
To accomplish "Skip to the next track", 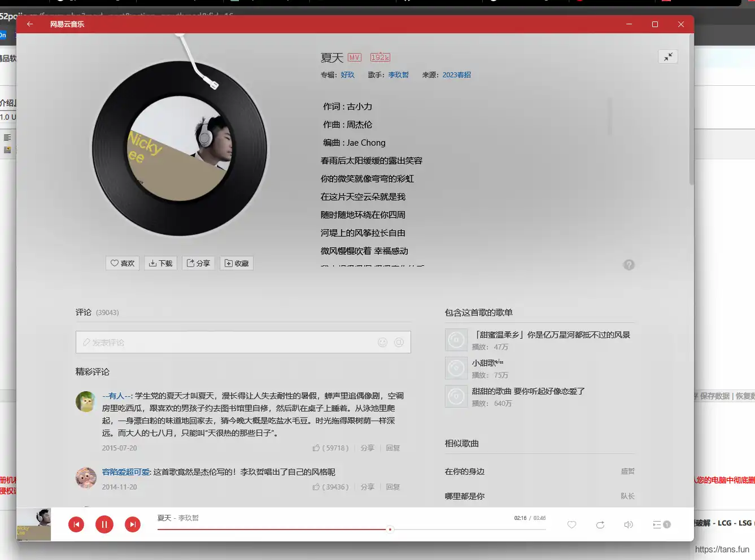I will (x=133, y=524).
